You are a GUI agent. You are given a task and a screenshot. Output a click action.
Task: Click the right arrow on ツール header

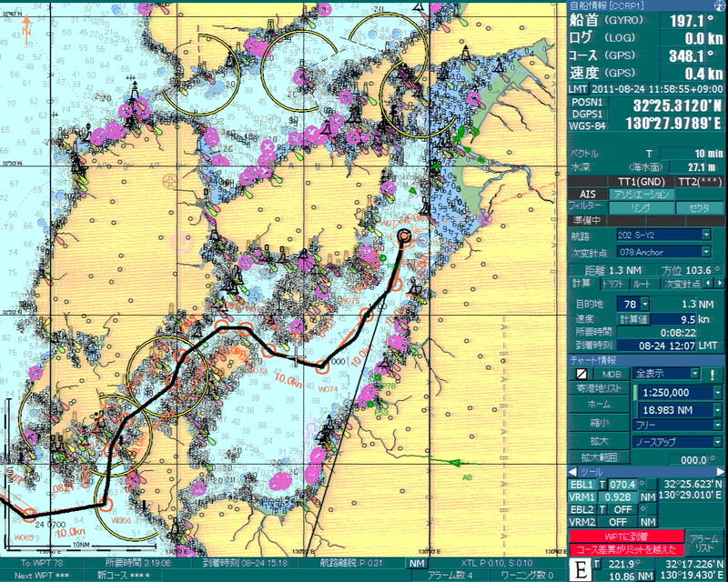tap(721, 472)
